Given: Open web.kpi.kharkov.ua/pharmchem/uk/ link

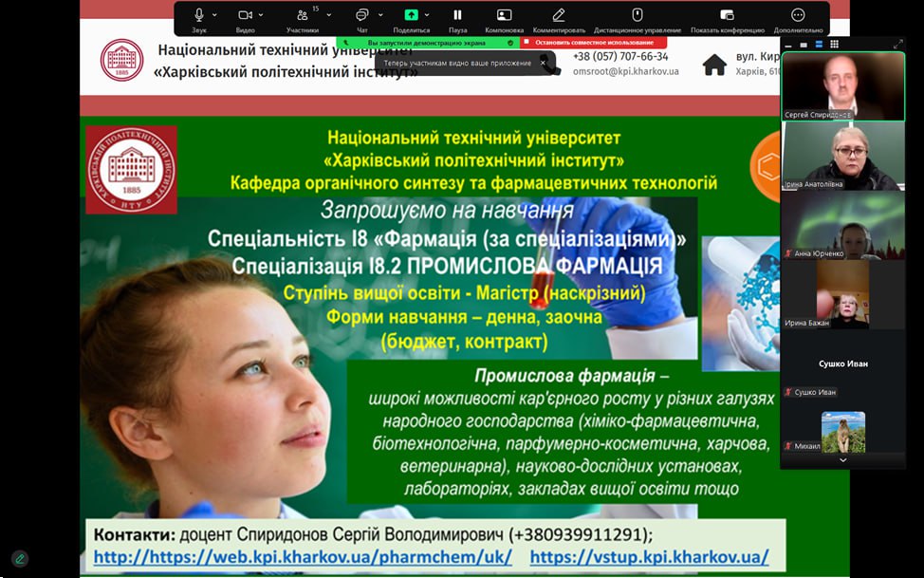Looking at the screenshot, I should point(303,557).
